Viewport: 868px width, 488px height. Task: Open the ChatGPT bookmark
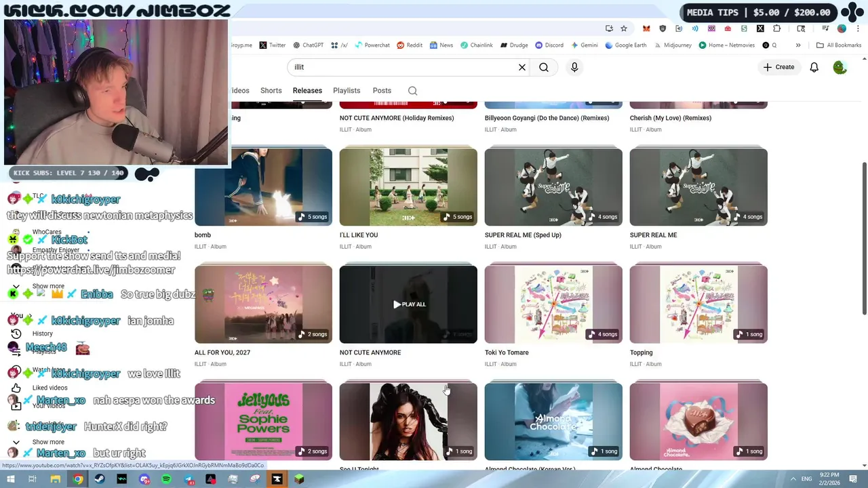pos(308,45)
